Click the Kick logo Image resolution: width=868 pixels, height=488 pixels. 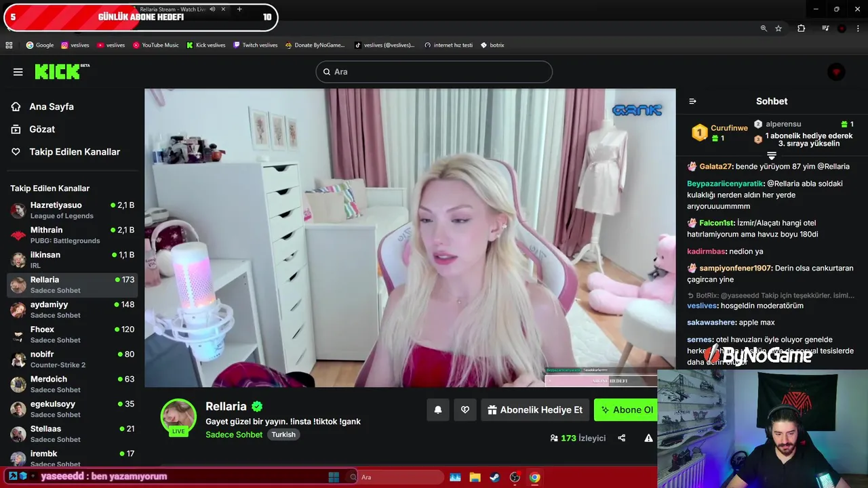62,72
